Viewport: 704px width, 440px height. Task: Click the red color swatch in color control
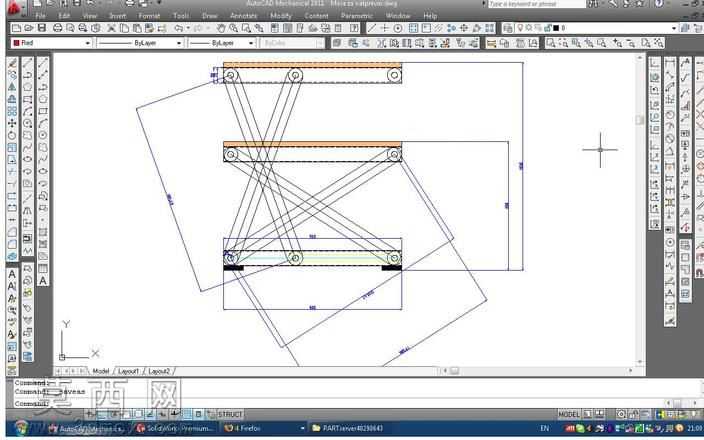[x=17, y=43]
